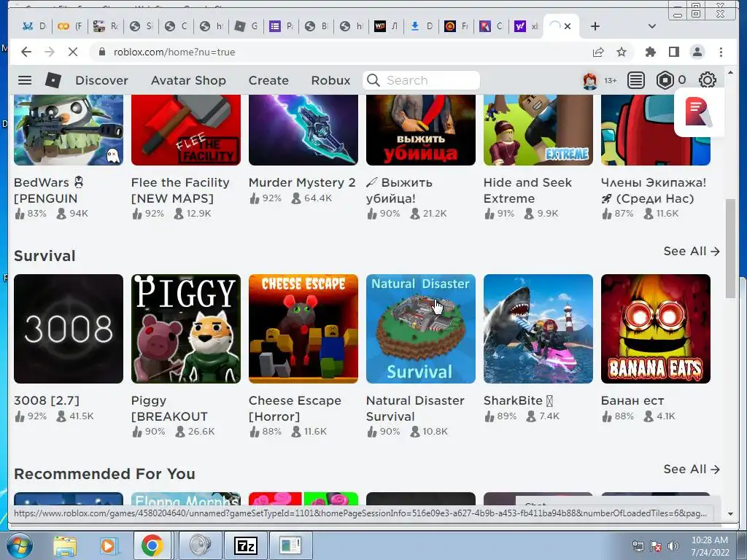Open the Robux menu item

coord(330,80)
